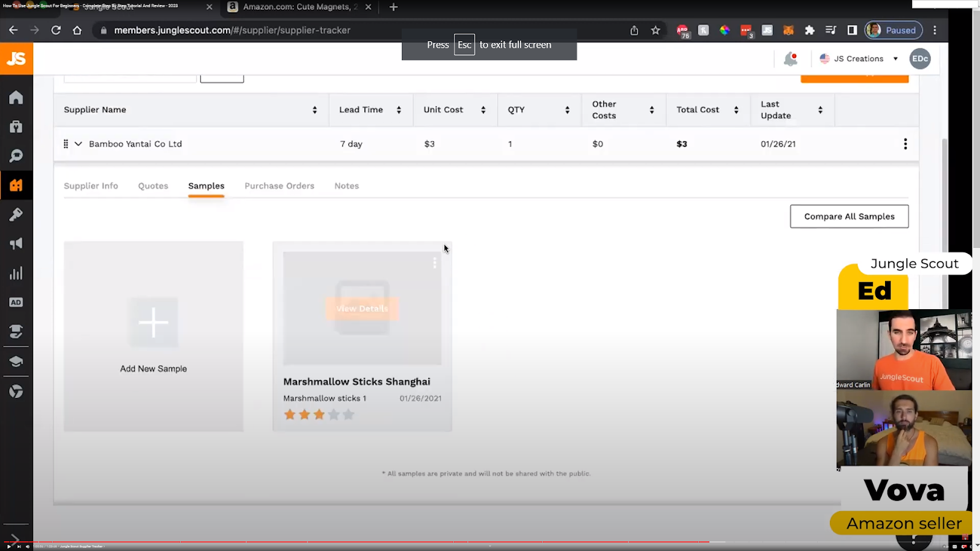Open the bar chart analytics icon
This screenshot has height=551, width=980.
tap(17, 273)
